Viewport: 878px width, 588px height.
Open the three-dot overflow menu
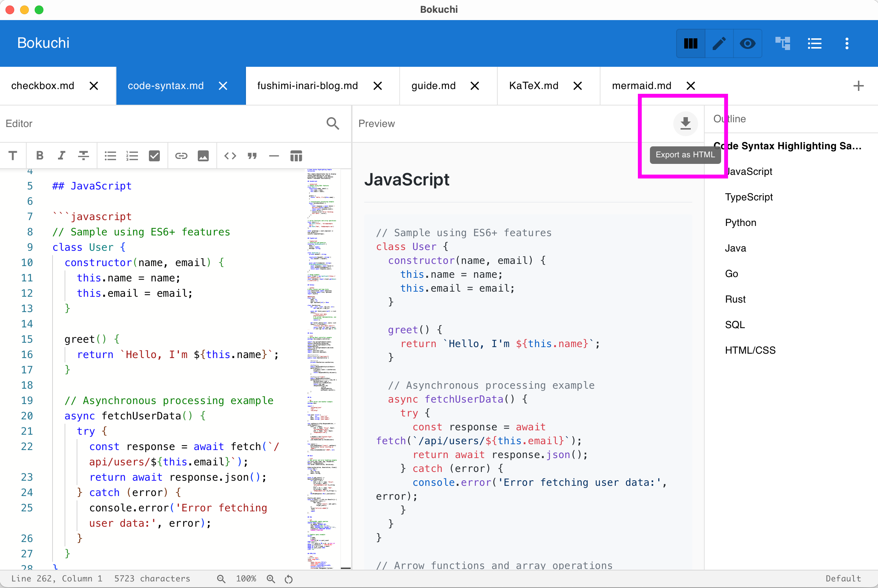847,43
